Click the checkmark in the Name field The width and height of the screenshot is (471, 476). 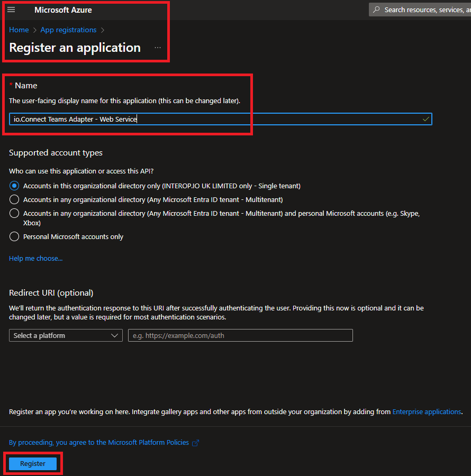pyautogui.click(x=425, y=120)
